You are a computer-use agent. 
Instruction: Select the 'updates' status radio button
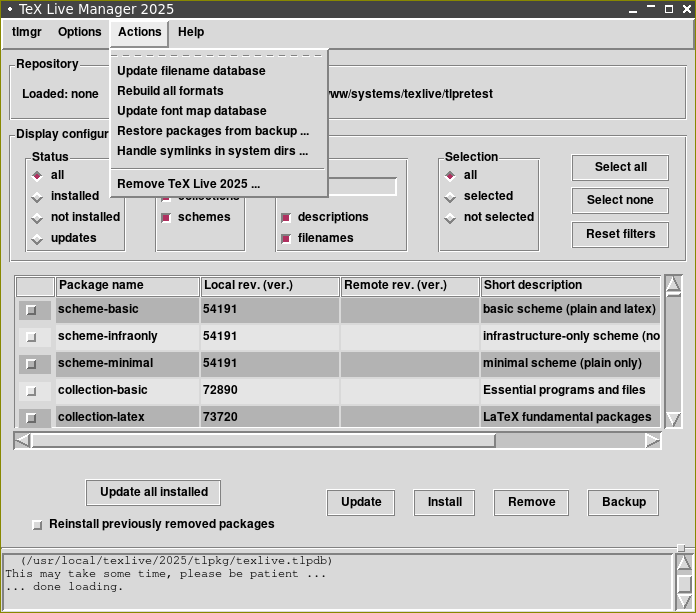[38, 239]
